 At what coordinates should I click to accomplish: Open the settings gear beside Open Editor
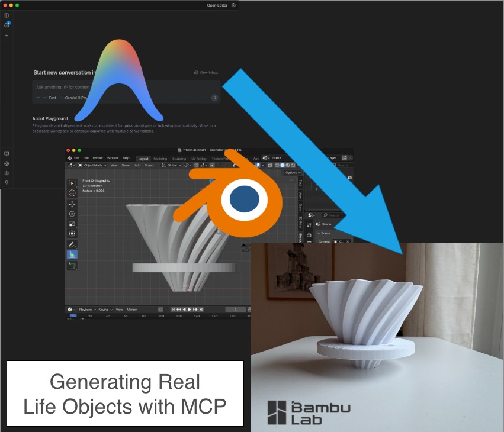[x=233, y=5]
